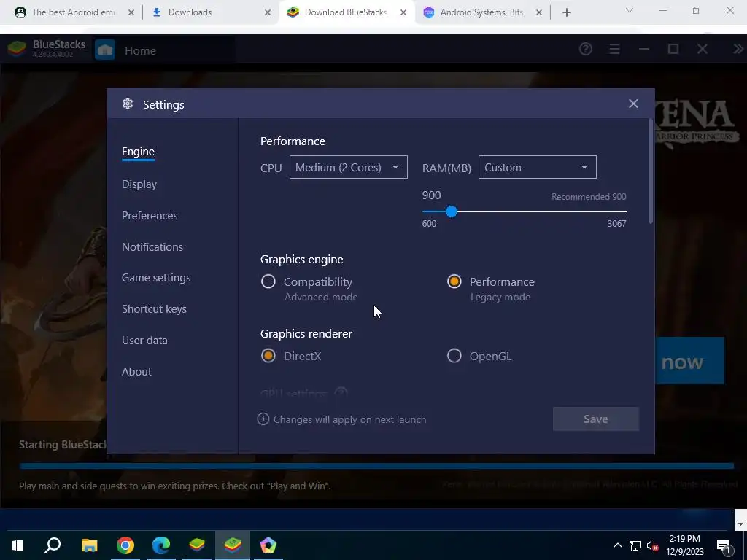Expand the CPU cores dropdown

[348, 167]
